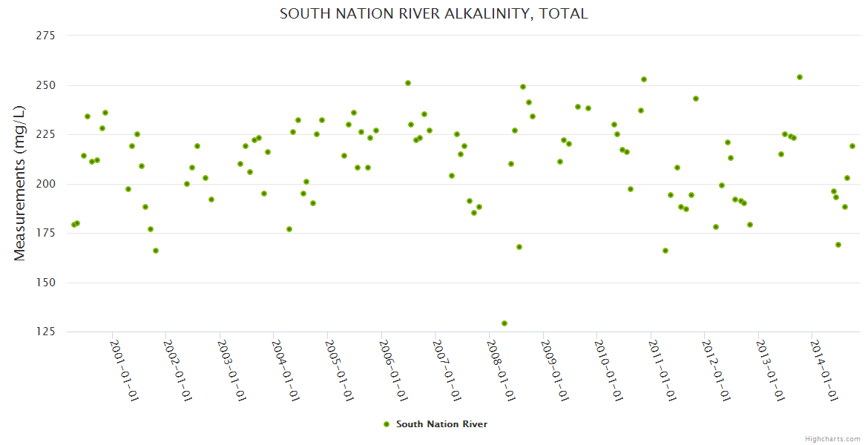Select the 169 mg/L point in 2014

[x=838, y=245]
